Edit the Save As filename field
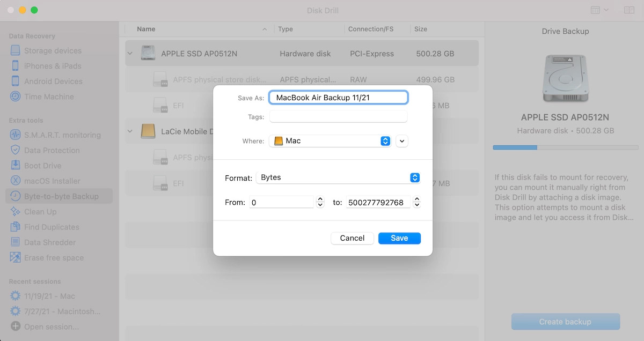Image resolution: width=644 pixels, height=341 pixels. (339, 98)
